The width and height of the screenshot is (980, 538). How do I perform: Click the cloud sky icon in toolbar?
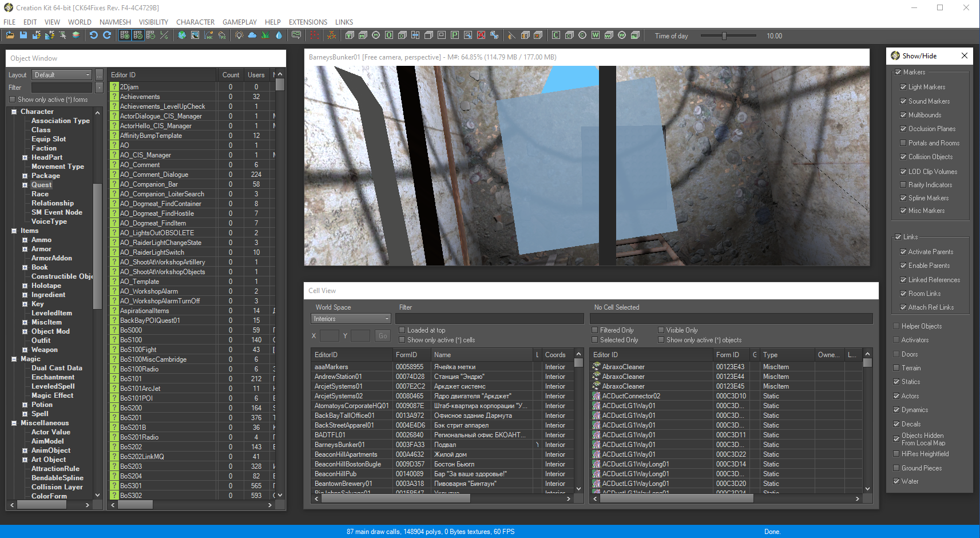coord(252,35)
